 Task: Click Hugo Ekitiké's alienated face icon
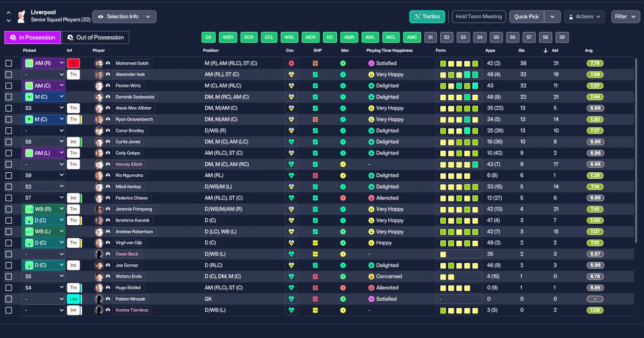tap(371, 288)
